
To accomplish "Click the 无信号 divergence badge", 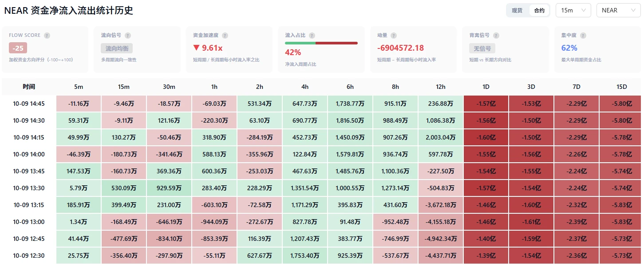I will pyautogui.click(x=482, y=48).
